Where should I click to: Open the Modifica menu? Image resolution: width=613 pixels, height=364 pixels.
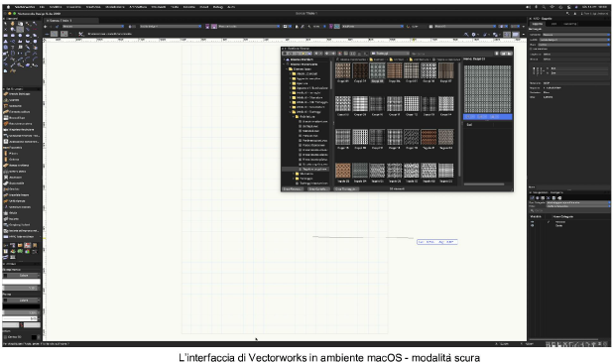click(x=56, y=7)
